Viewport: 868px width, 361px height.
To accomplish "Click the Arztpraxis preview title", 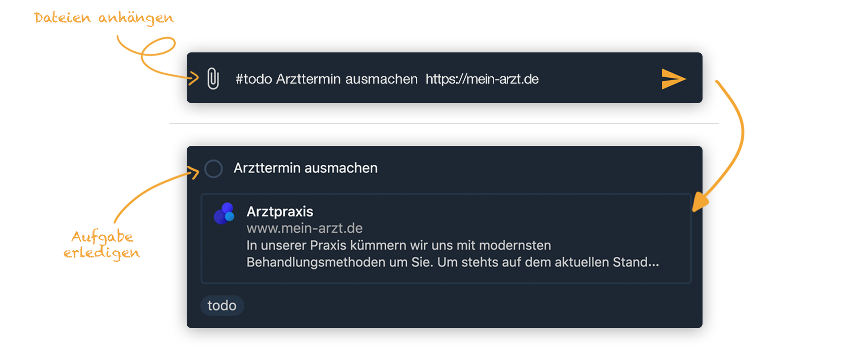I will (x=279, y=211).
